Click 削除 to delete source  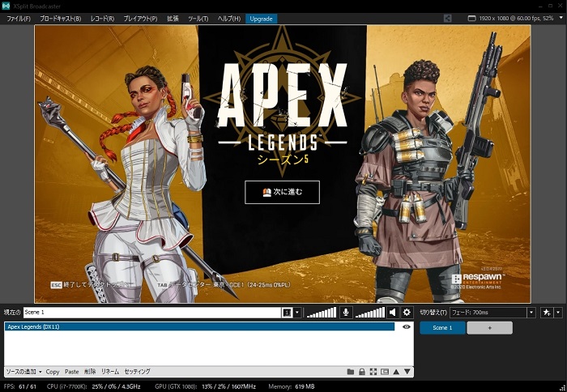90,372
